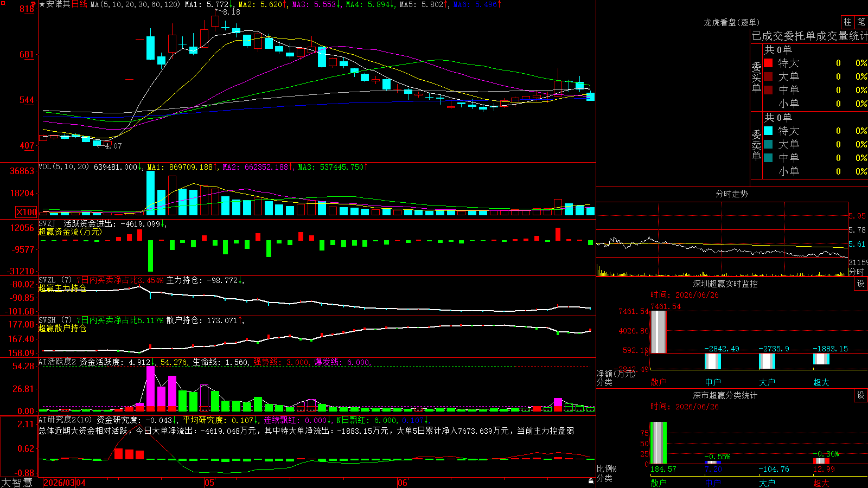Toggle the 笔 (tick) display mode
The width and height of the screenshot is (868, 488).
(x=861, y=22)
